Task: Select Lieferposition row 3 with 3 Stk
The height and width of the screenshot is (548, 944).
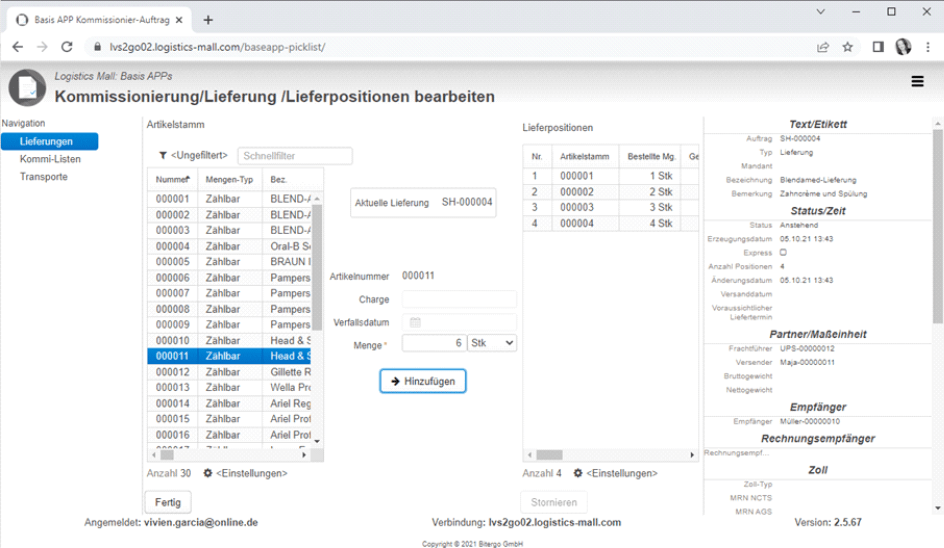Action: coord(610,207)
